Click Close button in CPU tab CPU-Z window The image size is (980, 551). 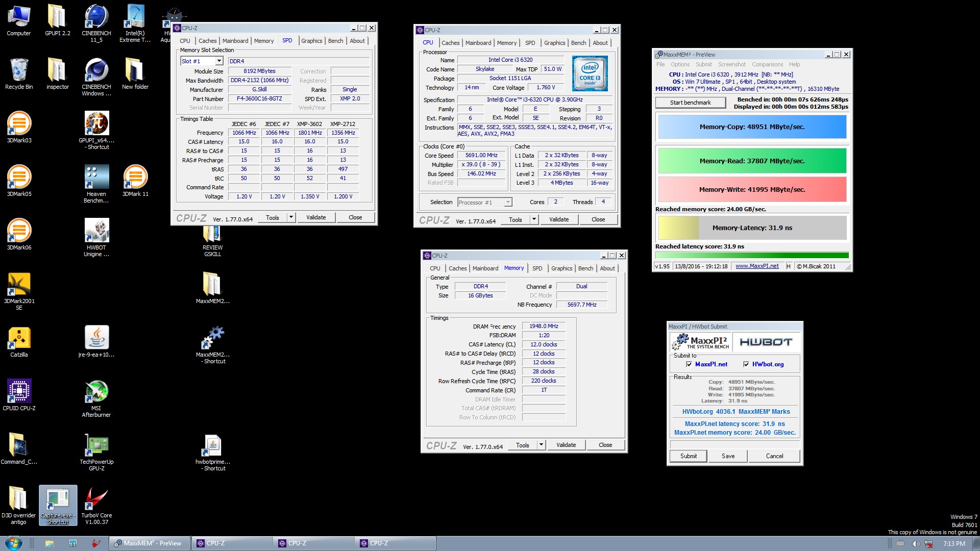pos(598,219)
